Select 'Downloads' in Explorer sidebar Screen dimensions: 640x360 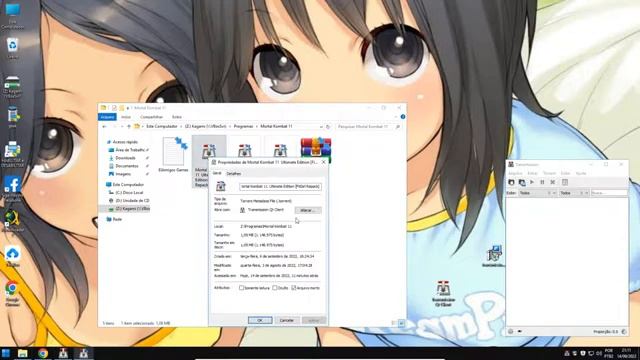tap(124, 158)
